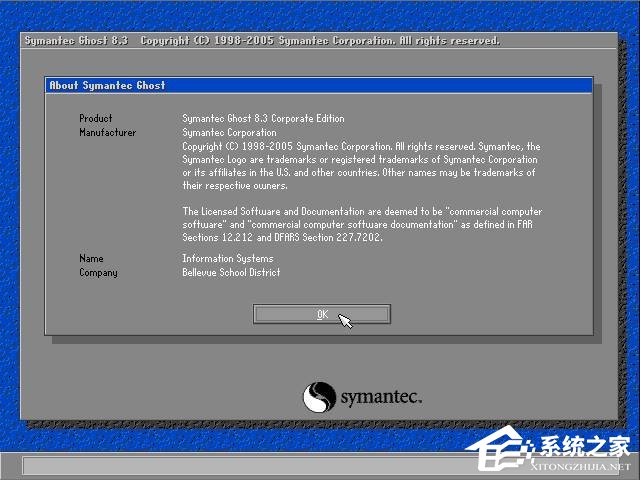Click the Bellevue School District company value

(x=231, y=273)
